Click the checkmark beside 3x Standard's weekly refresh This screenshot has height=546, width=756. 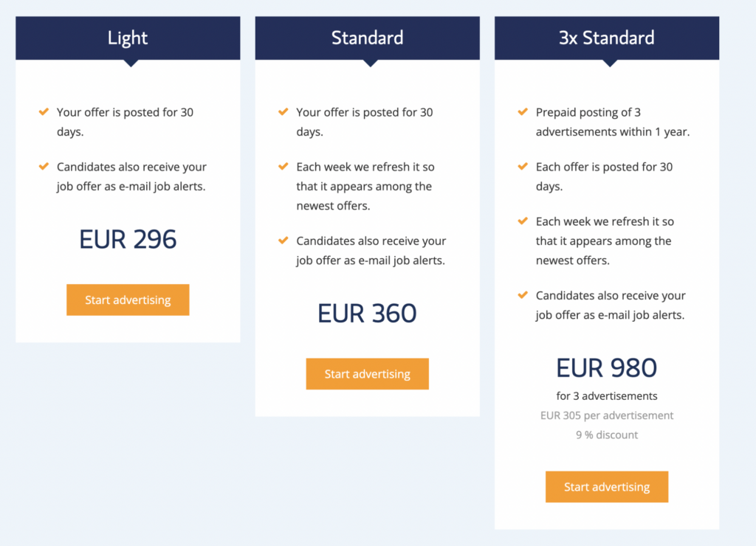(x=523, y=221)
